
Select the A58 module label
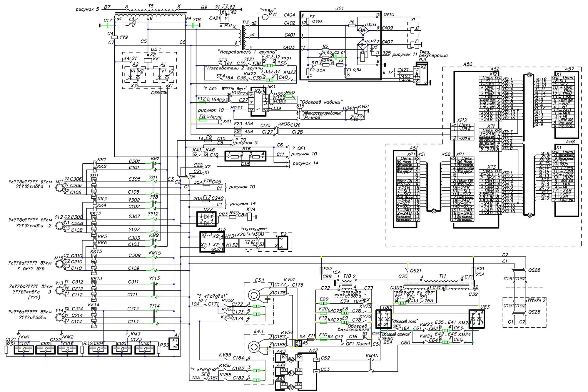[570, 142]
